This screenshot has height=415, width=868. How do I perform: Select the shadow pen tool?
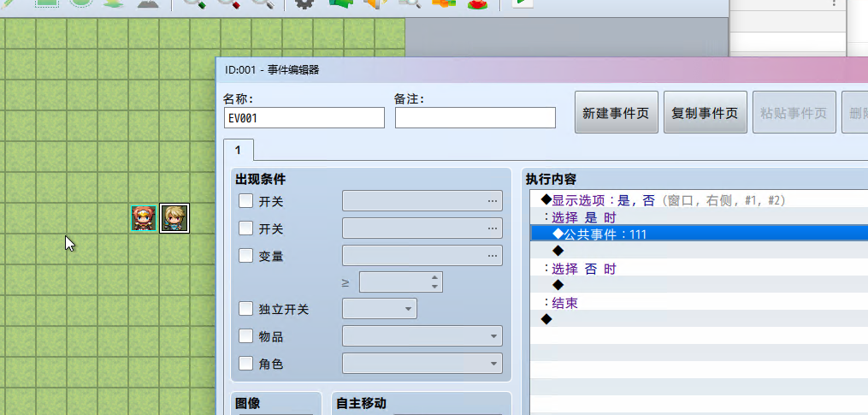coord(148,3)
